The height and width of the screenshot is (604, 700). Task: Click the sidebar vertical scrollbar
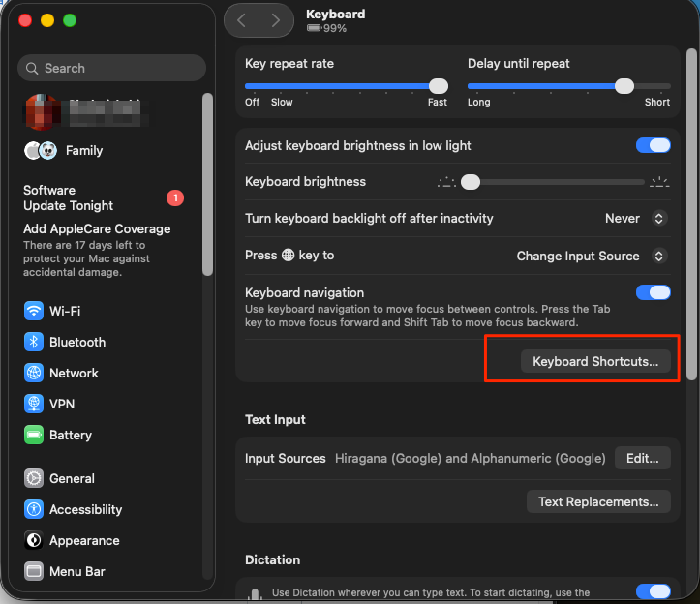tap(207, 184)
